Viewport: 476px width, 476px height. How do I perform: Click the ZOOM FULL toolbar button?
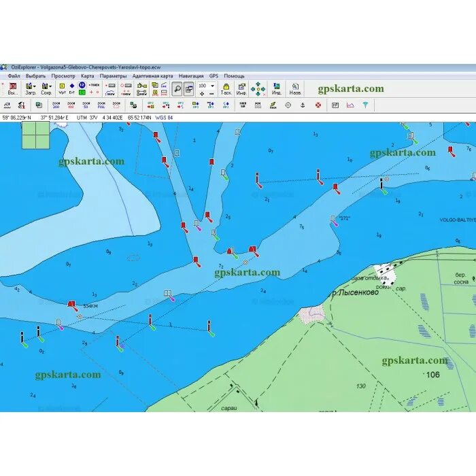[x=101, y=105]
